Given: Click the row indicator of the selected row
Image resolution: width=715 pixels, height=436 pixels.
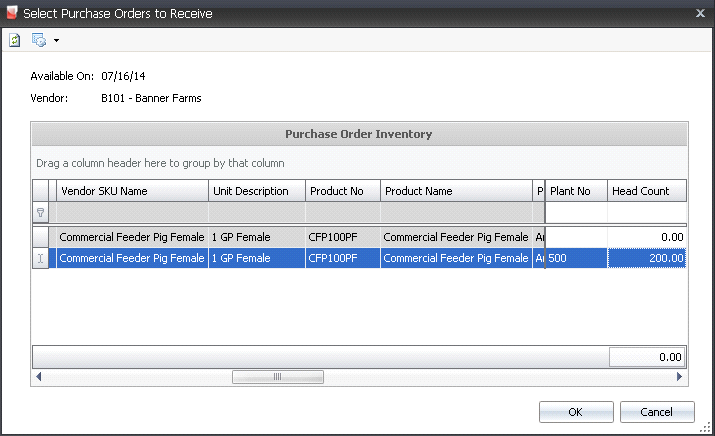Looking at the screenshot, I should pyautogui.click(x=41, y=258).
